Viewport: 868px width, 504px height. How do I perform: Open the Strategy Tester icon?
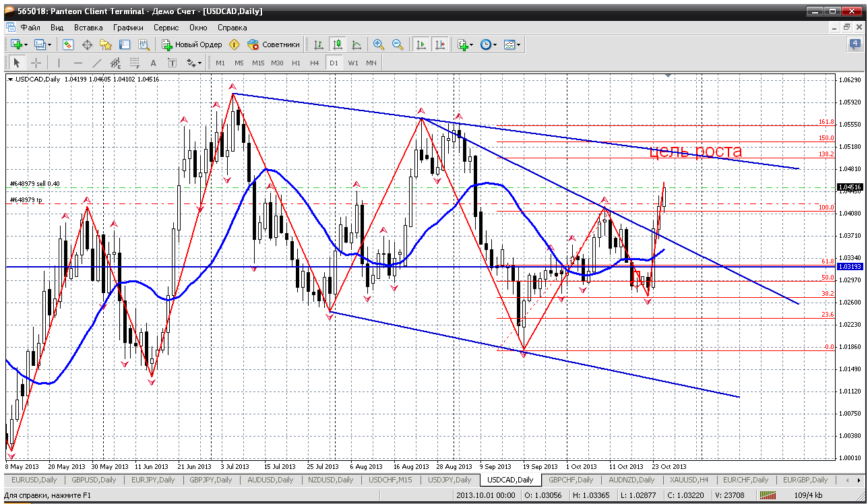pyautogui.click(x=144, y=44)
